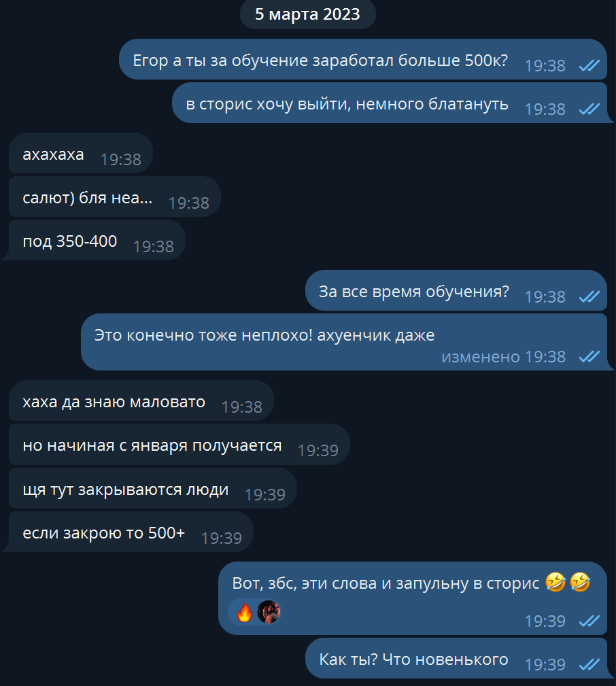Viewport: 616px width, 686px height.
Task: Click the 'но начиная с января получается' bubble
Action: (x=179, y=445)
